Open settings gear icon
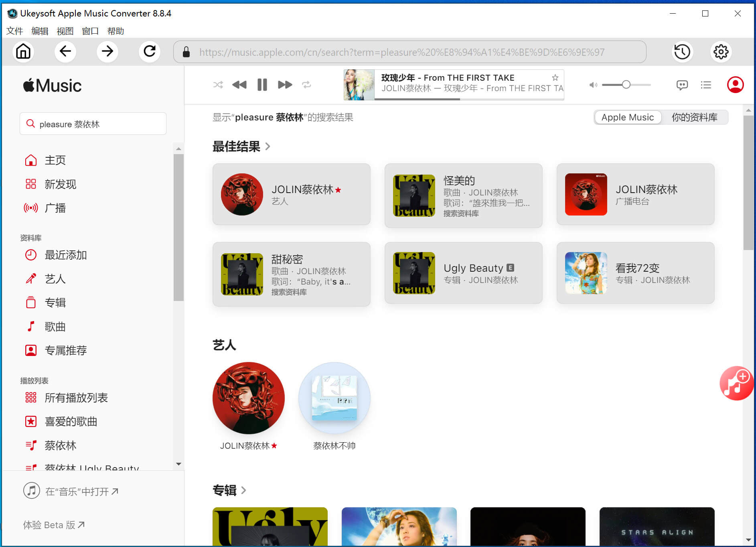Image resolution: width=756 pixels, height=547 pixels. (721, 52)
